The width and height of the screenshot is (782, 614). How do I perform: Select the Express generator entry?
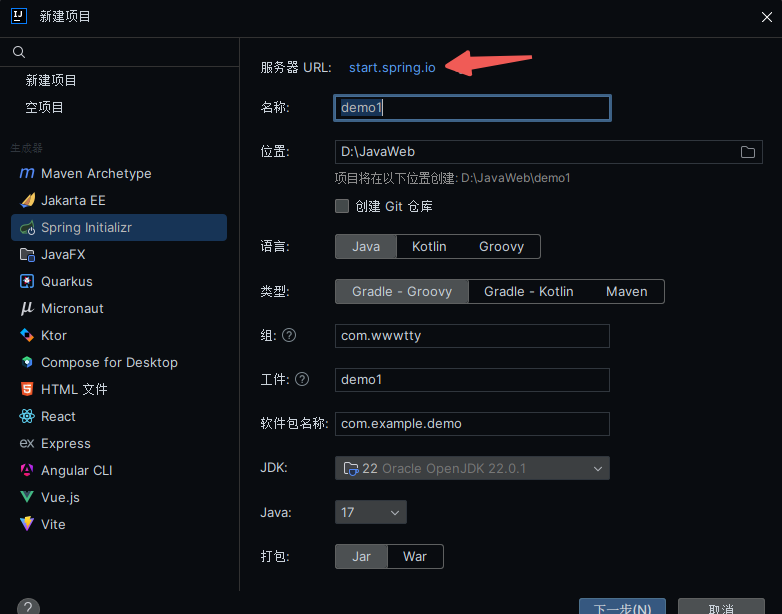[x=119, y=443]
